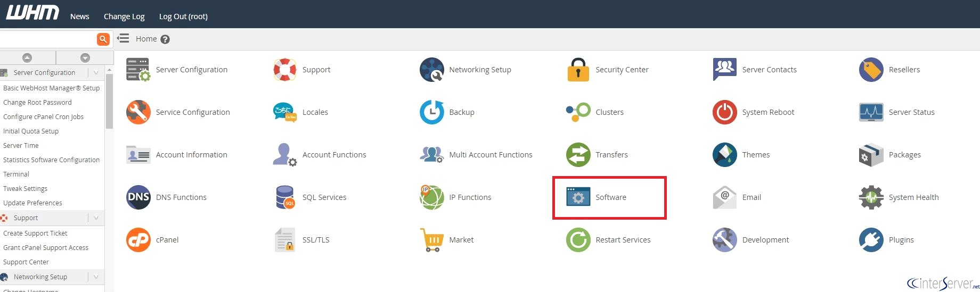Open Grant cPanel Support Access link

46,247
